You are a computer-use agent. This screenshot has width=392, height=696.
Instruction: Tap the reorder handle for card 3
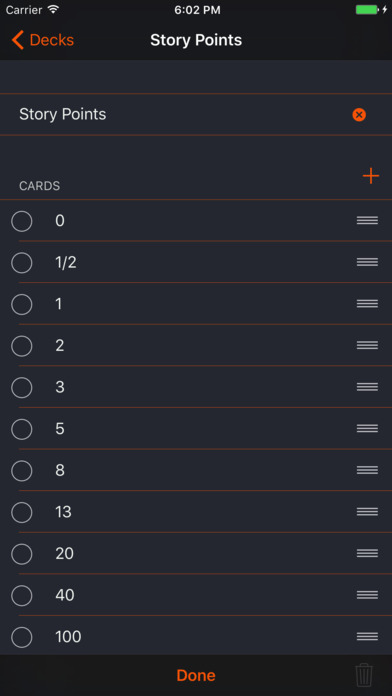[x=367, y=387]
